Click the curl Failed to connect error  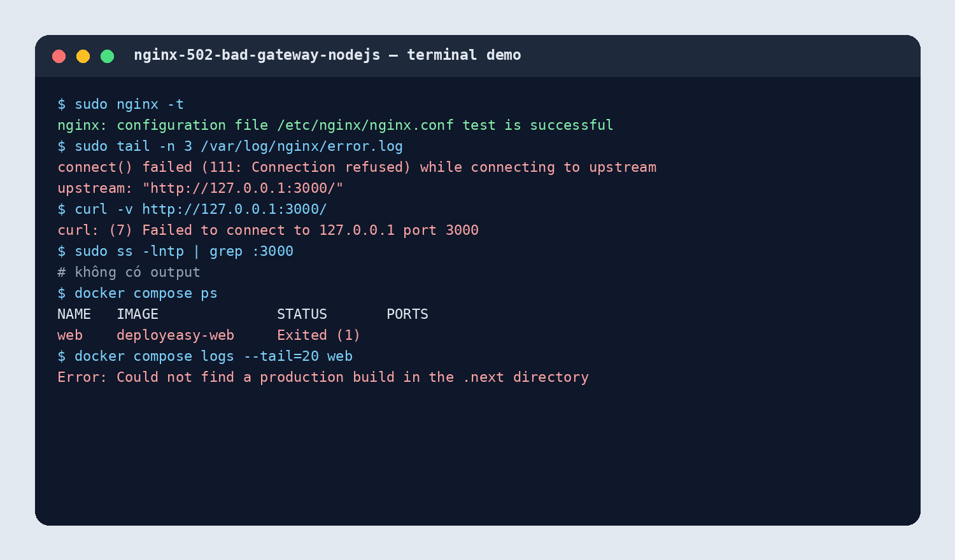(268, 230)
